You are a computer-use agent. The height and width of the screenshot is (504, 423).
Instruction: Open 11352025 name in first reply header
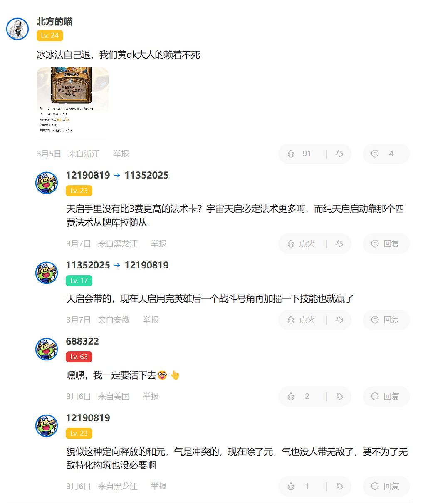coord(146,176)
